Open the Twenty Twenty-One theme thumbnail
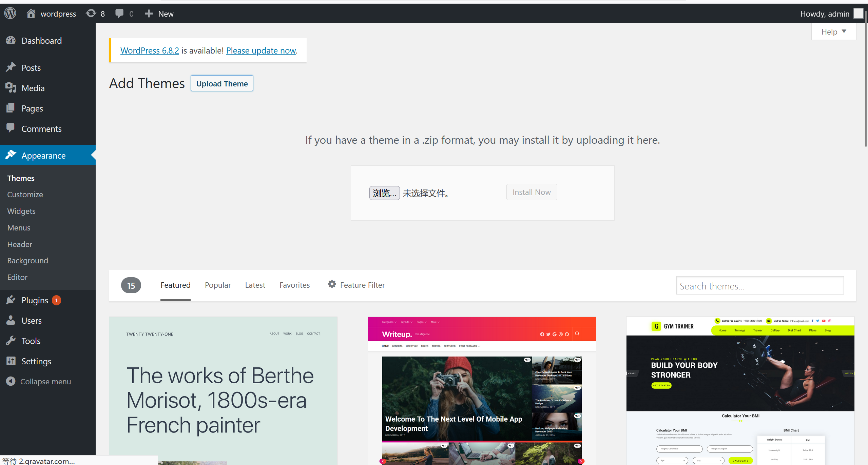The width and height of the screenshot is (868, 465). (x=223, y=391)
